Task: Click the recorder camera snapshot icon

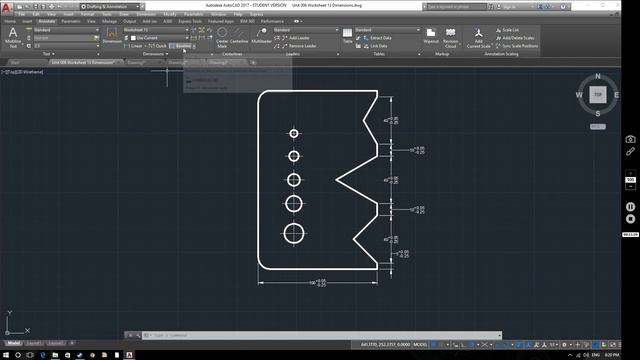Action: pyautogui.click(x=630, y=139)
